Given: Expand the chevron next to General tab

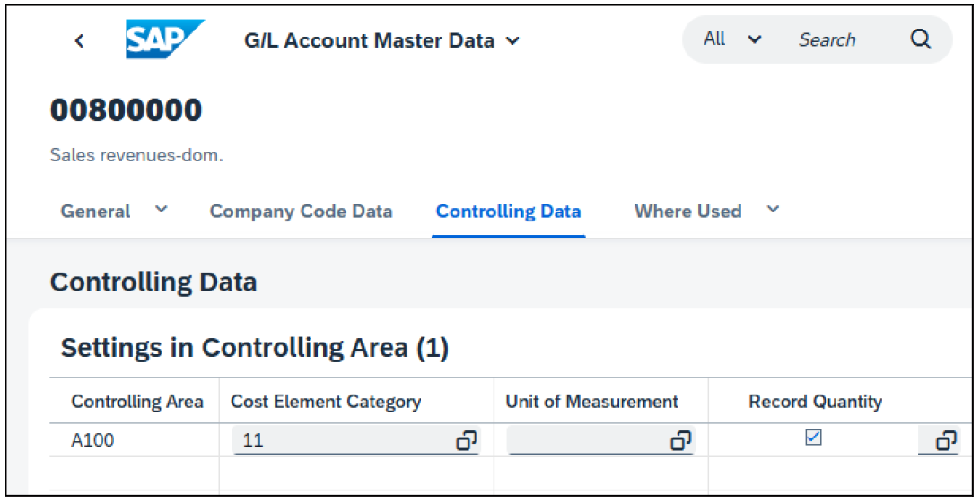Looking at the screenshot, I should tap(162, 210).
